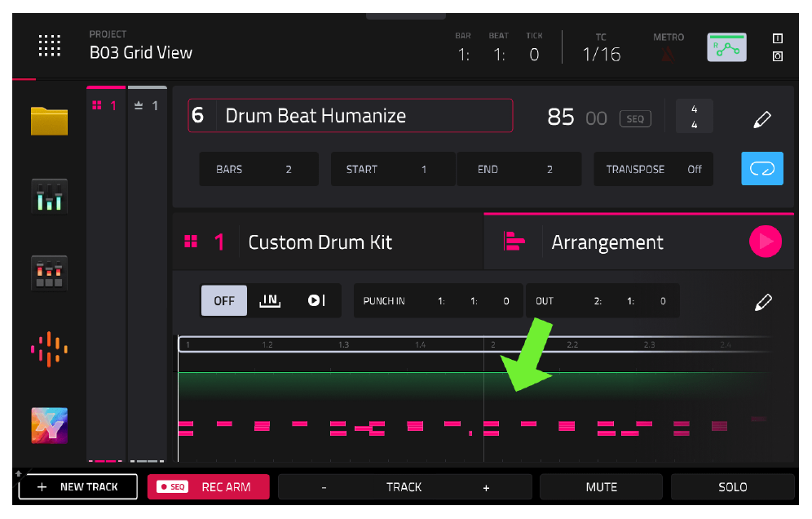Select the play-to-end punch mode icon
Viewport: 812px width, 519px height.
316,300
